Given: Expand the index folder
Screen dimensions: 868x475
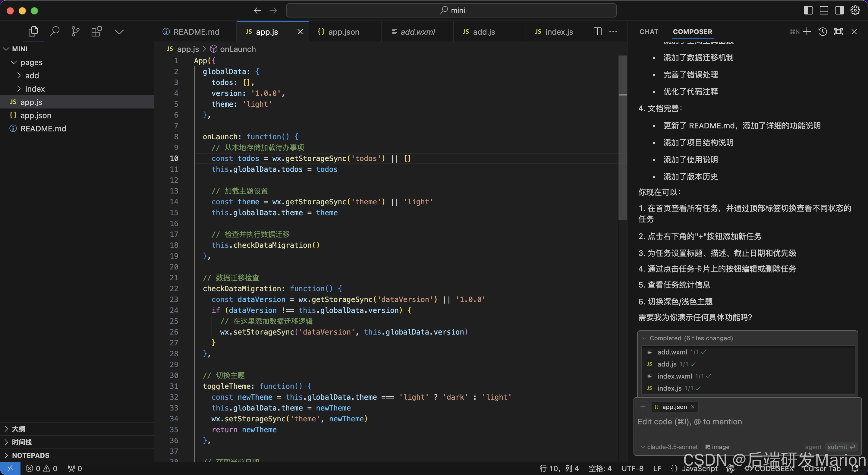Looking at the screenshot, I should click(77, 89).
